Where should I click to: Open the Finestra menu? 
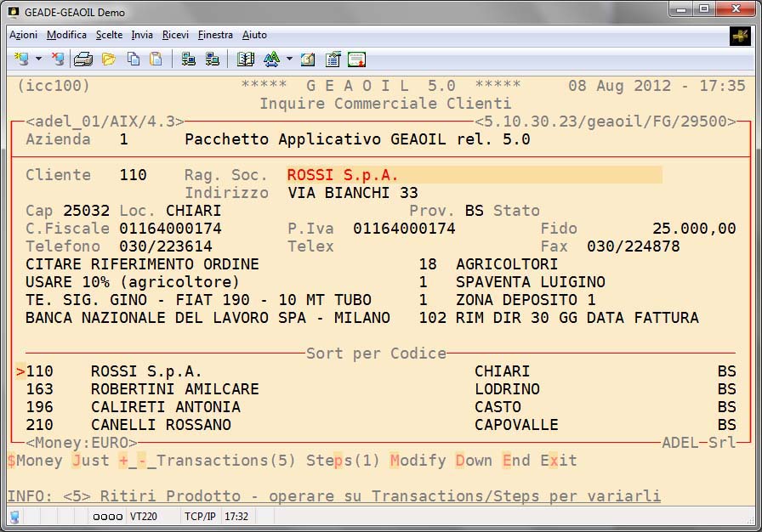215,35
